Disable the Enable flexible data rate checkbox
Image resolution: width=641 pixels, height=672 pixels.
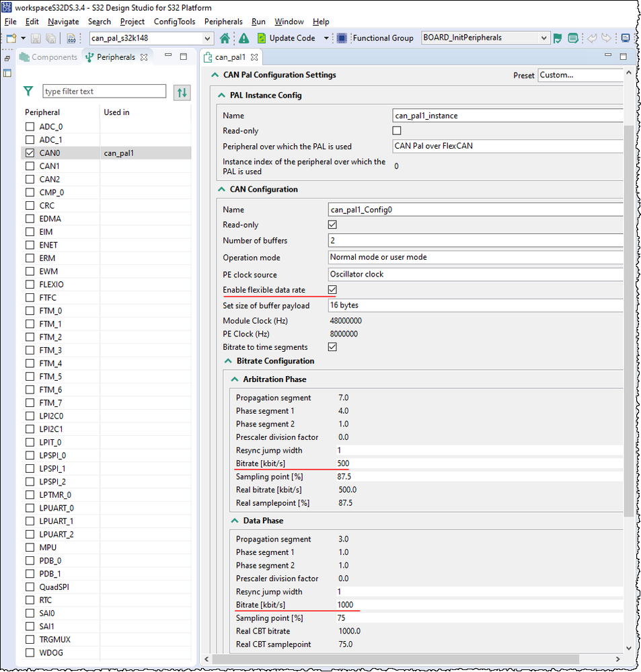click(332, 289)
